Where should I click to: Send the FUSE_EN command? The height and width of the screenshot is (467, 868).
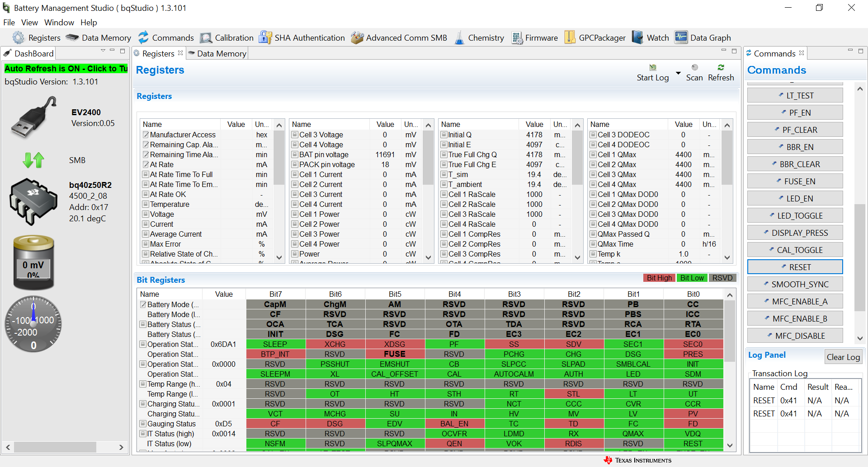(795, 181)
